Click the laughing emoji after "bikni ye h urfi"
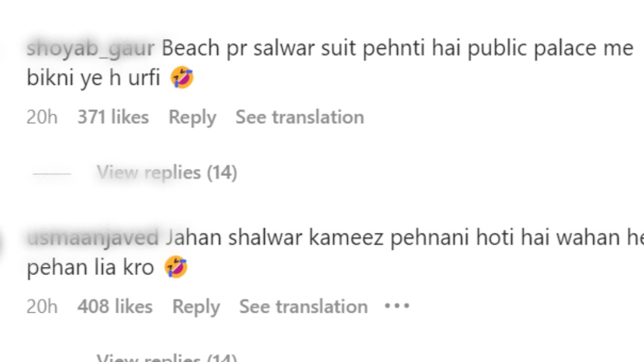644x362 pixels. point(182,78)
